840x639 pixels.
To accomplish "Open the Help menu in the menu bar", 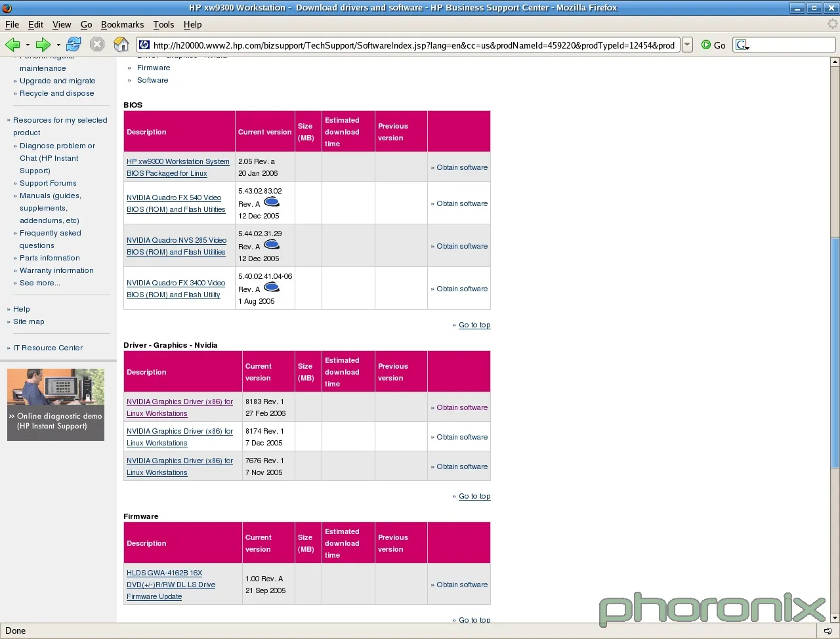I will (x=192, y=24).
